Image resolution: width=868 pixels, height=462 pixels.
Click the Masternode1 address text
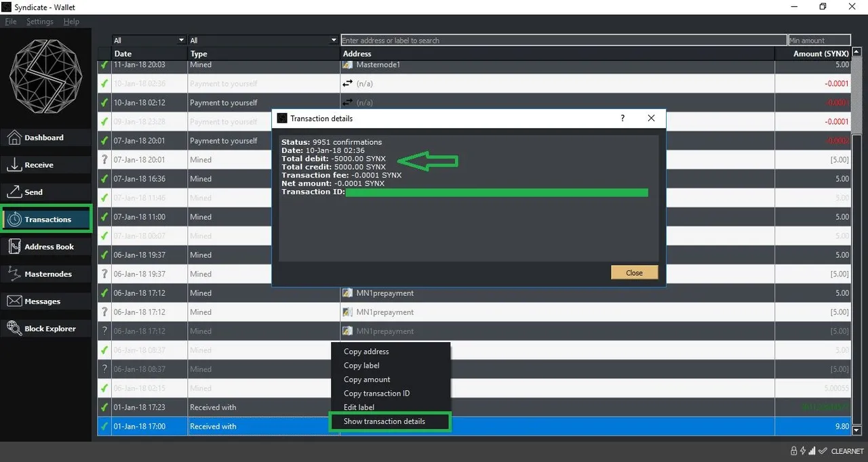coord(378,65)
